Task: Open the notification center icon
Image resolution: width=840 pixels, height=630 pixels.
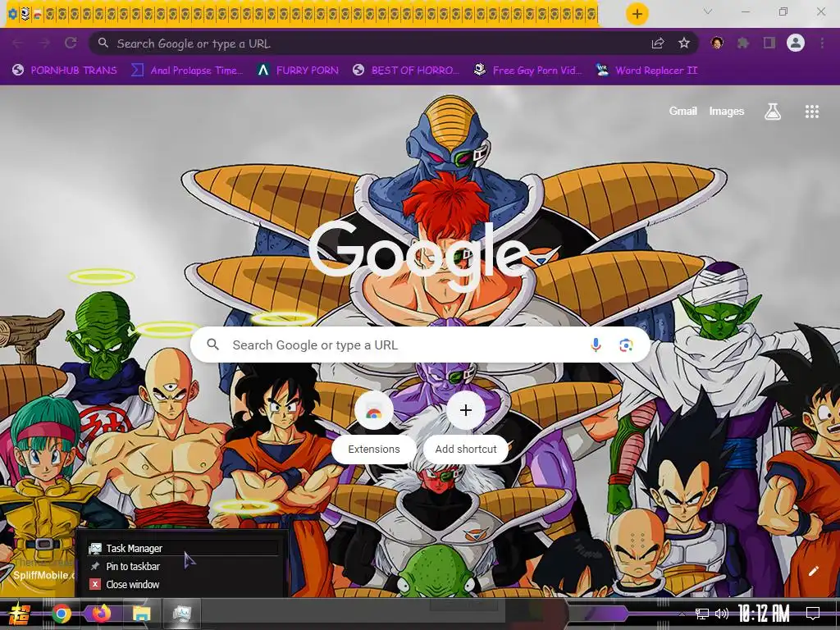Action: [x=813, y=614]
